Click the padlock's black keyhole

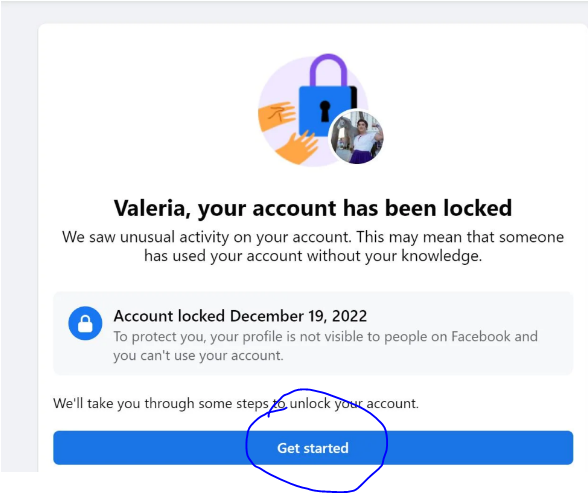(325, 111)
